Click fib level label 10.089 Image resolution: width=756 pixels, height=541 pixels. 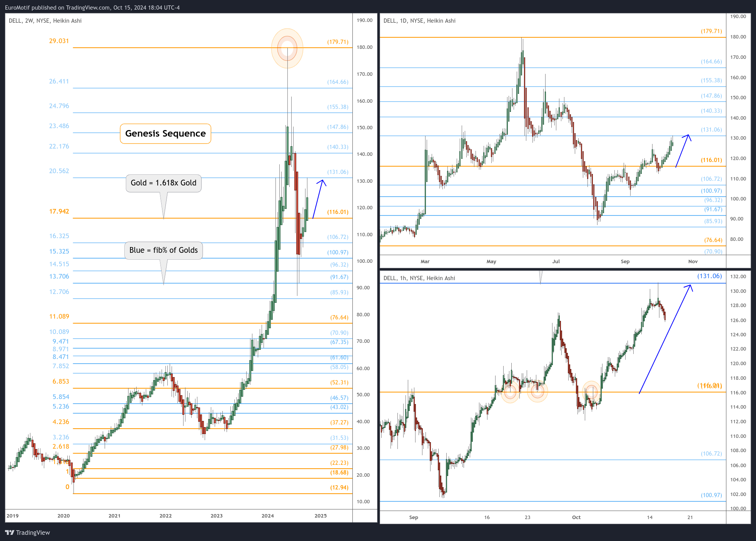pos(59,332)
